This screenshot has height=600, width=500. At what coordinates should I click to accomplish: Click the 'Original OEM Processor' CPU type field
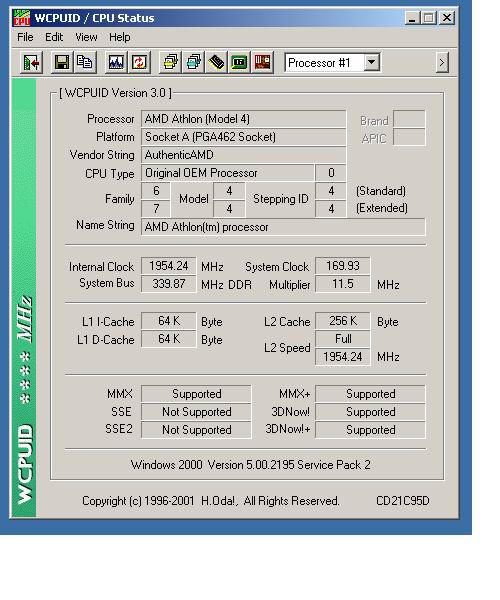(227, 173)
